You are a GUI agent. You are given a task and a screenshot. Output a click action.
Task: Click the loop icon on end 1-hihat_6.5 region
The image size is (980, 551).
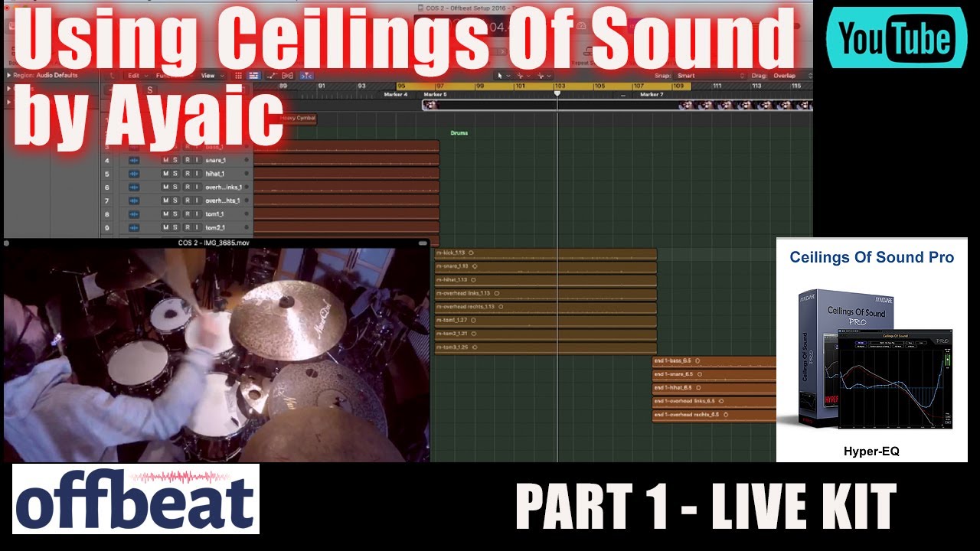click(698, 388)
